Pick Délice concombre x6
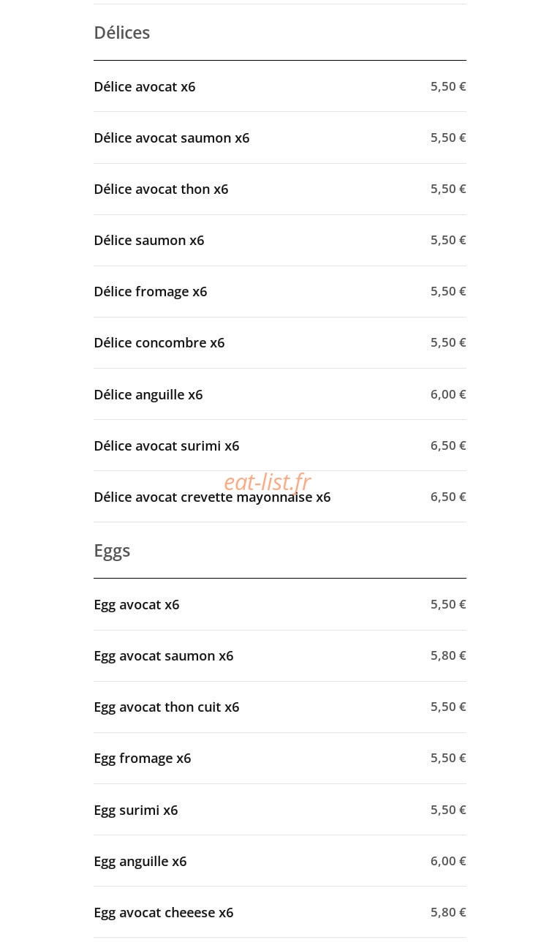560x948 pixels. pyautogui.click(x=280, y=342)
